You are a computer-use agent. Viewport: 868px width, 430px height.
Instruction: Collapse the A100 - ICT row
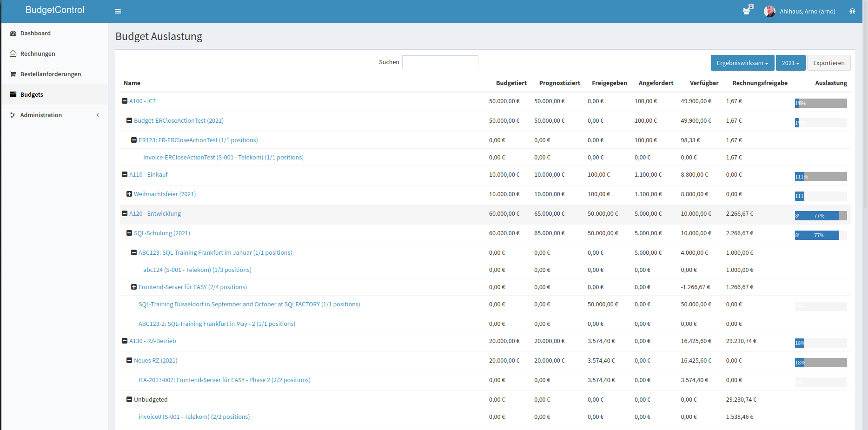pos(125,101)
